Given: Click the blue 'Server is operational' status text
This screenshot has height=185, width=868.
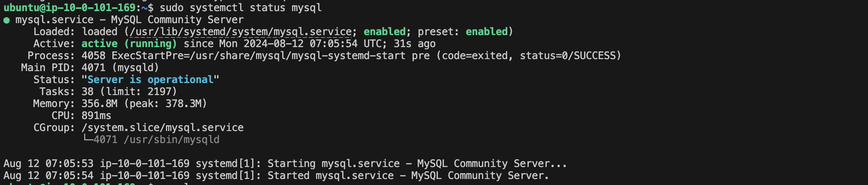Looking at the screenshot, I should [x=151, y=80].
